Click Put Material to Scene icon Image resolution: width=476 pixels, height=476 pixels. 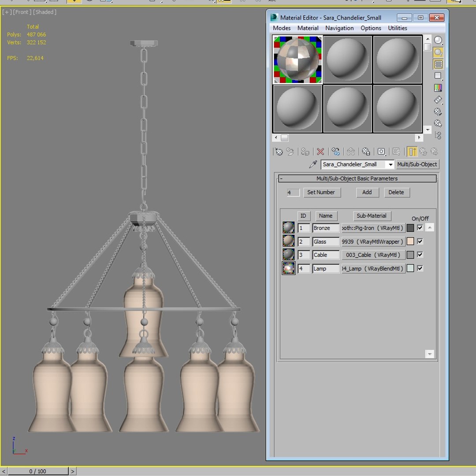tap(290, 152)
